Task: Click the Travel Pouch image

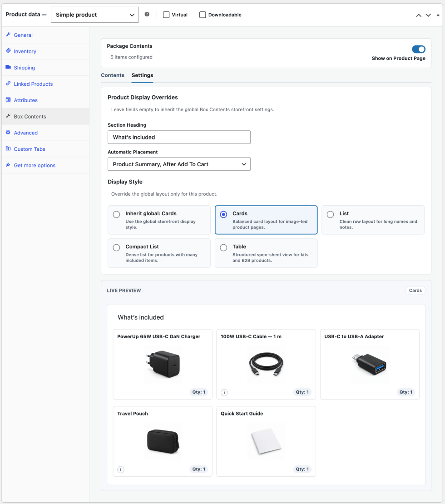Action: (163, 441)
